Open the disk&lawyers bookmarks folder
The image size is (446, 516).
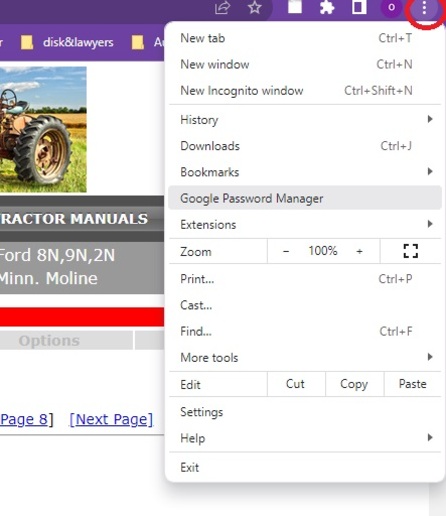tap(67, 42)
